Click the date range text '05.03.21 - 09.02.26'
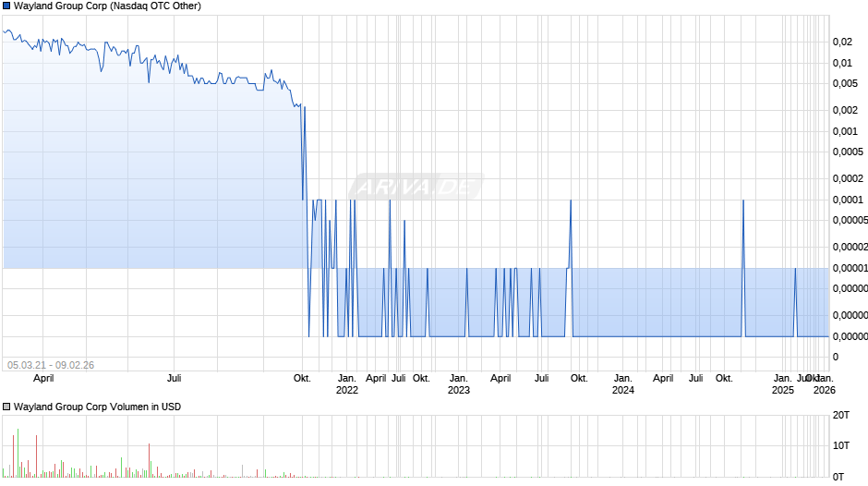Viewport: 868px width, 486px height. (x=51, y=365)
